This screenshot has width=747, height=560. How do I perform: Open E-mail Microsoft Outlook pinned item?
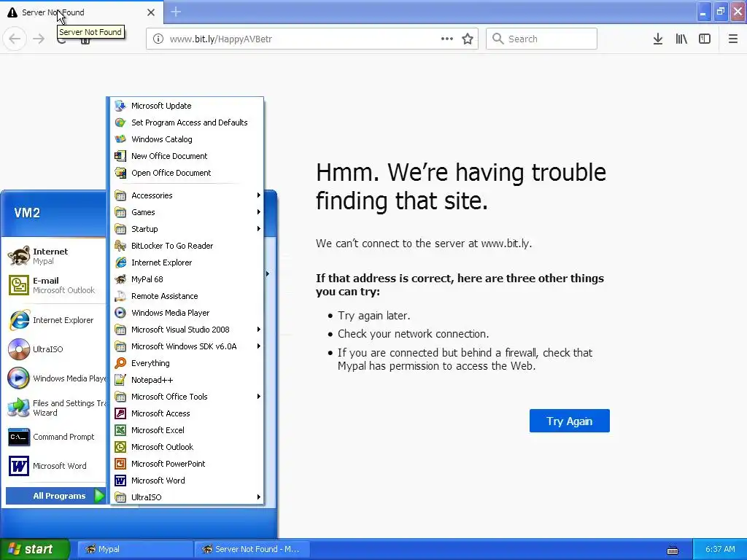tap(55, 285)
